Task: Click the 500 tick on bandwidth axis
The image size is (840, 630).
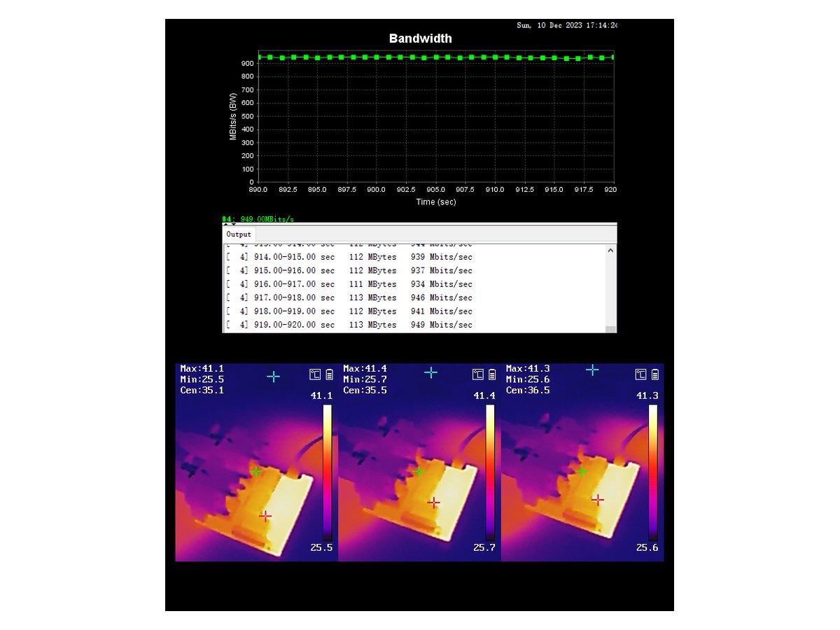Action: coord(248,116)
